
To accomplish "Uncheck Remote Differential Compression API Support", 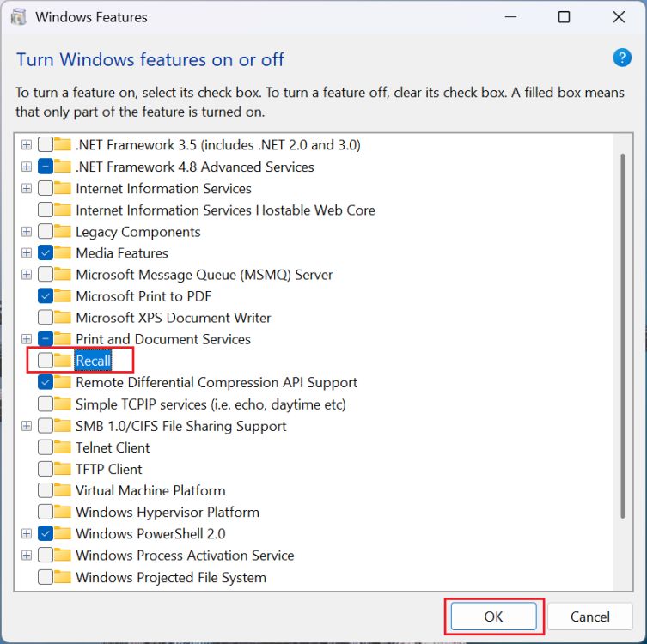I will (x=46, y=382).
